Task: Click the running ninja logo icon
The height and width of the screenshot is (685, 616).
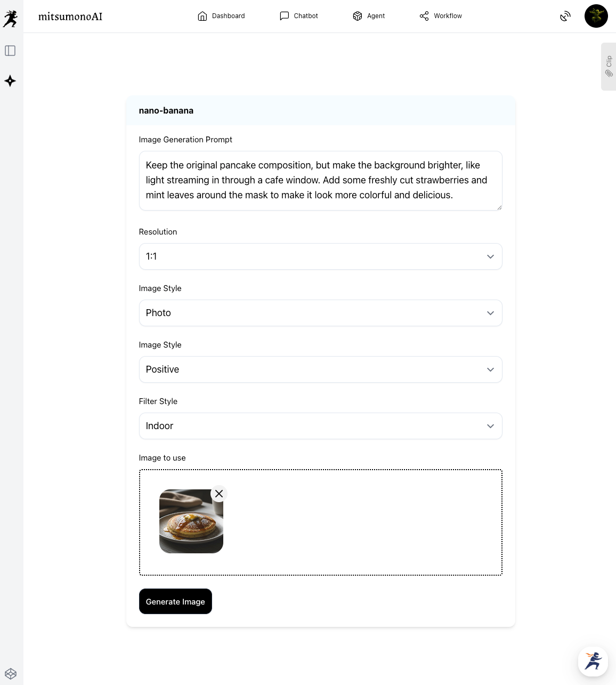Action: 10,18
